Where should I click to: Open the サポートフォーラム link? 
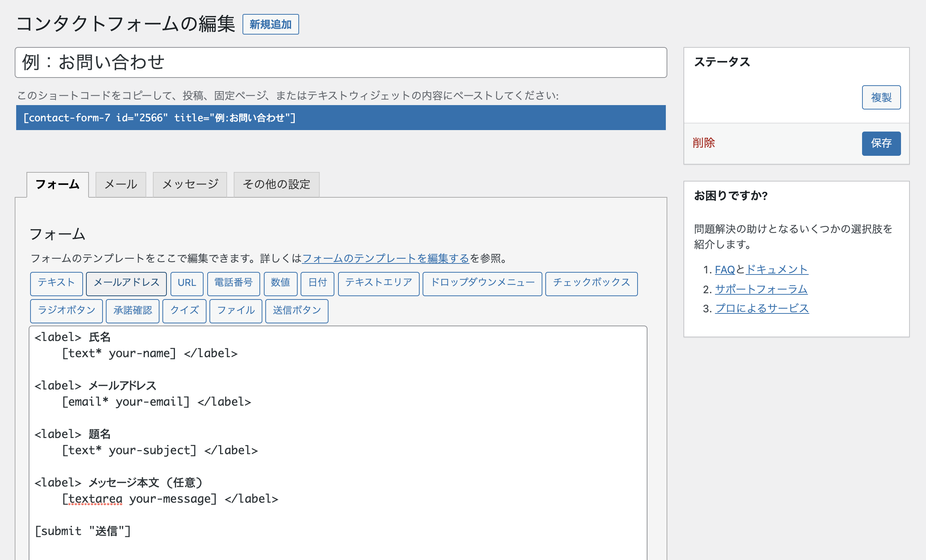pos(761,289)
